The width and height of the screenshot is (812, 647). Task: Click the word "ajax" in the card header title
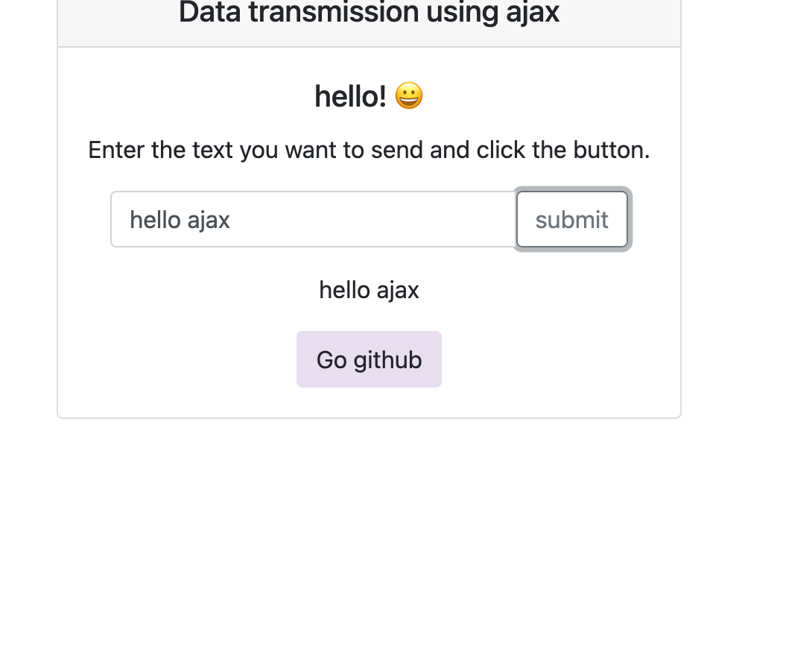coord(533,13)
